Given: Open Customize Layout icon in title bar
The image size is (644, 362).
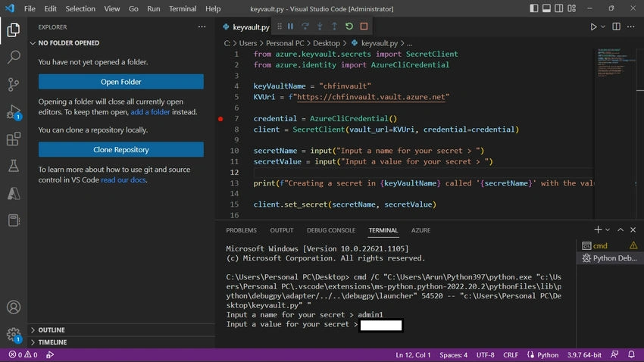Looking at the screenshot, I should click(572, 8).
